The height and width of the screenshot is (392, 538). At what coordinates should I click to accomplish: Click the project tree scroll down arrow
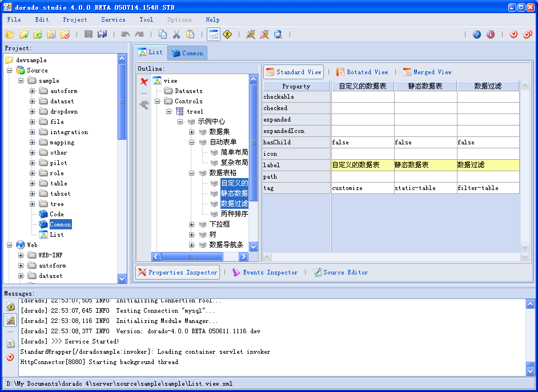coord(122,278)
